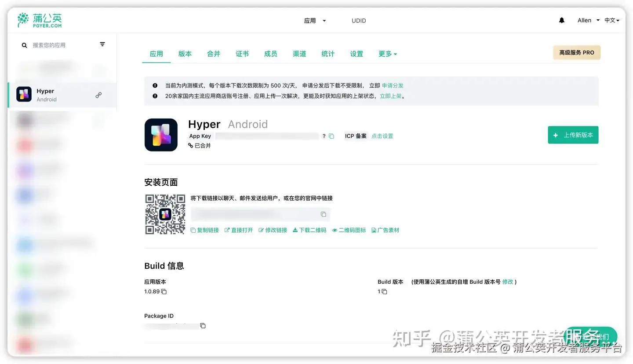This screenshot has height=364, width=633.
Task: Open the 成员 tab
Action: click(271, 54)
